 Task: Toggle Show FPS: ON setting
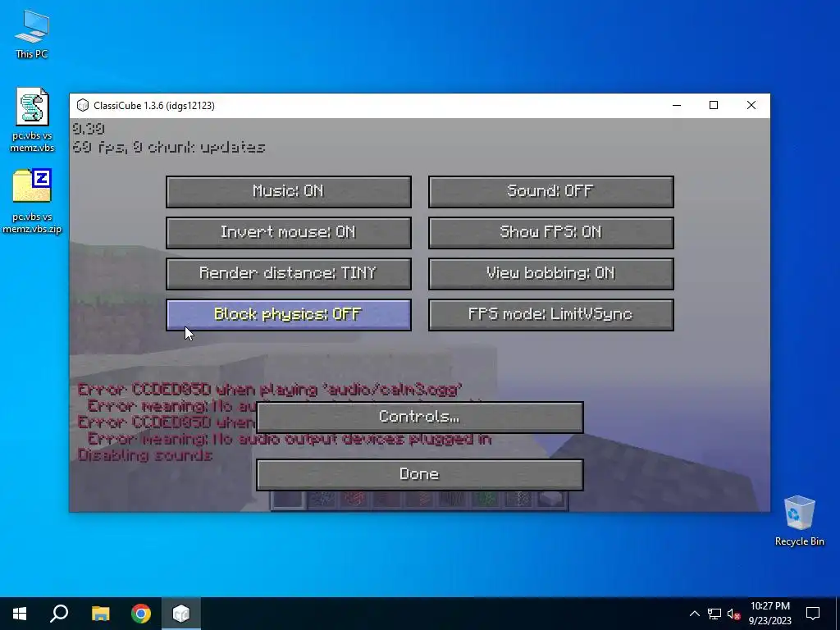(x=550, y=232)
